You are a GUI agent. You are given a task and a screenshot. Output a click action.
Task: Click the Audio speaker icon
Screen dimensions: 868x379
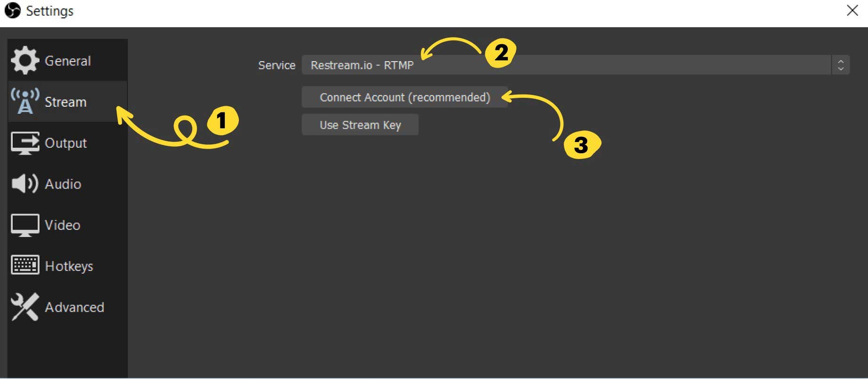pos(24,183)
